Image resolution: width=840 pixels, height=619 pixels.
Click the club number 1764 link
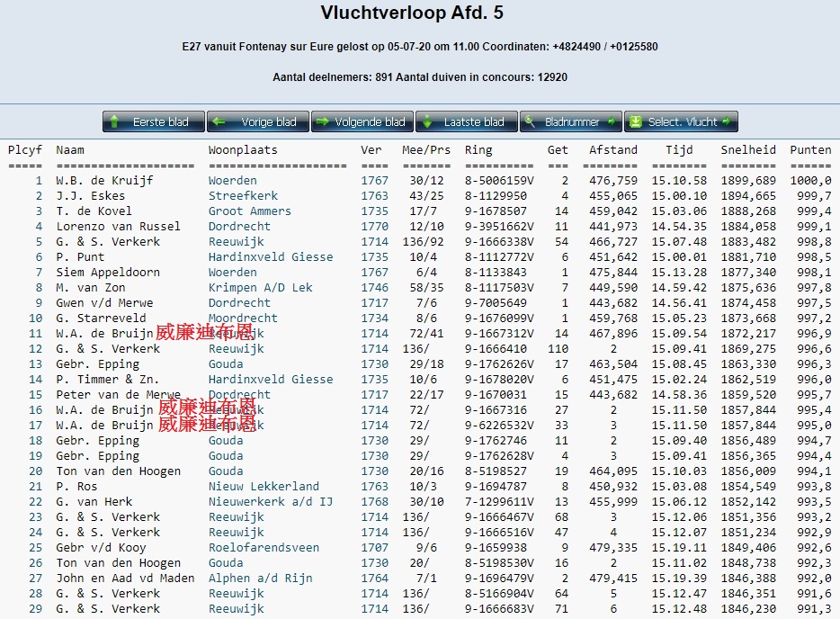[x=374, y=579]
